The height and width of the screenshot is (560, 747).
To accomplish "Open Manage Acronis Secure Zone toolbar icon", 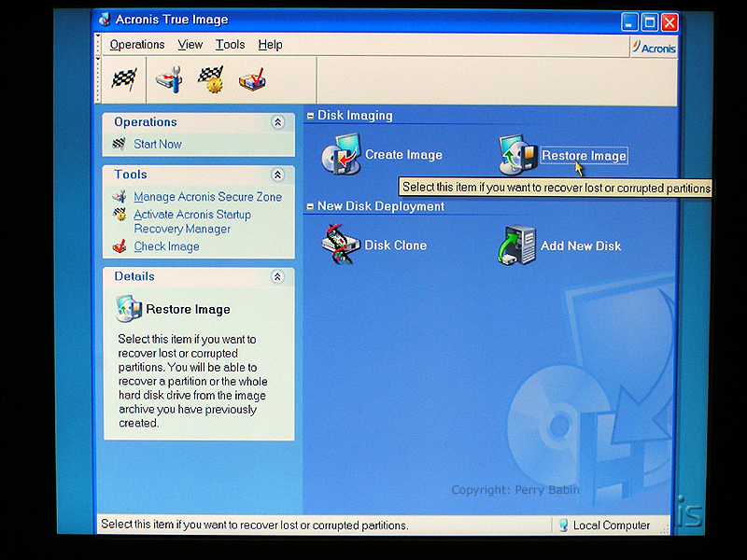I will tap(169, 79).
